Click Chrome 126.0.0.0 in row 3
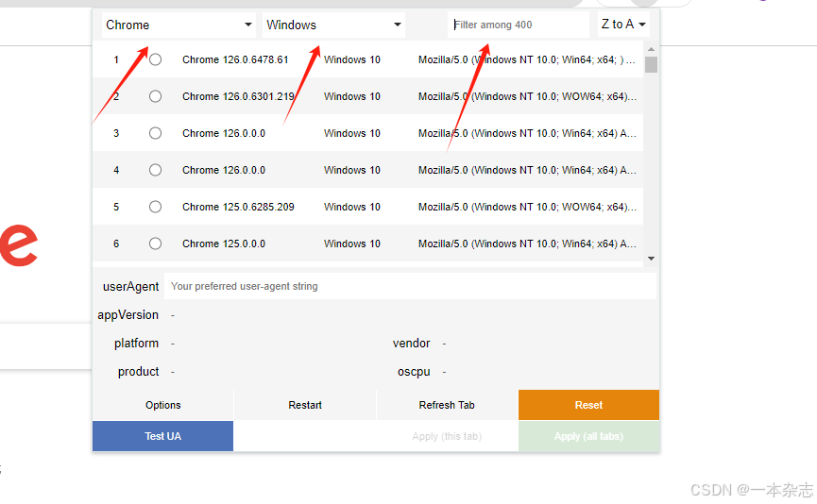817x504 pixels. point(224,133)
